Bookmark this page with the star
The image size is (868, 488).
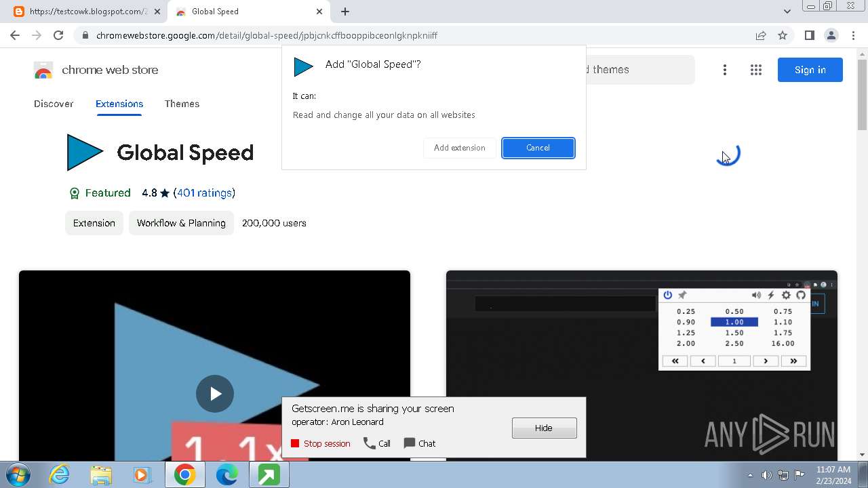click(783, 35)
